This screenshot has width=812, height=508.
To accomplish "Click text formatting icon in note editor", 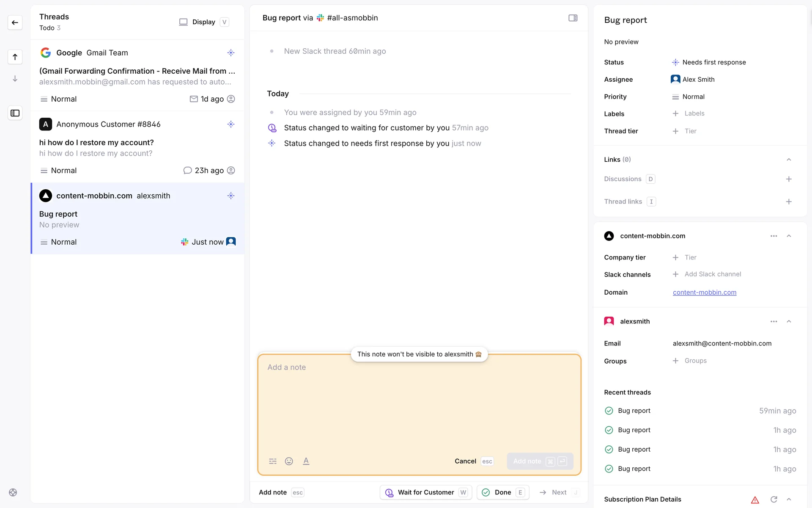I will (306, 461).
